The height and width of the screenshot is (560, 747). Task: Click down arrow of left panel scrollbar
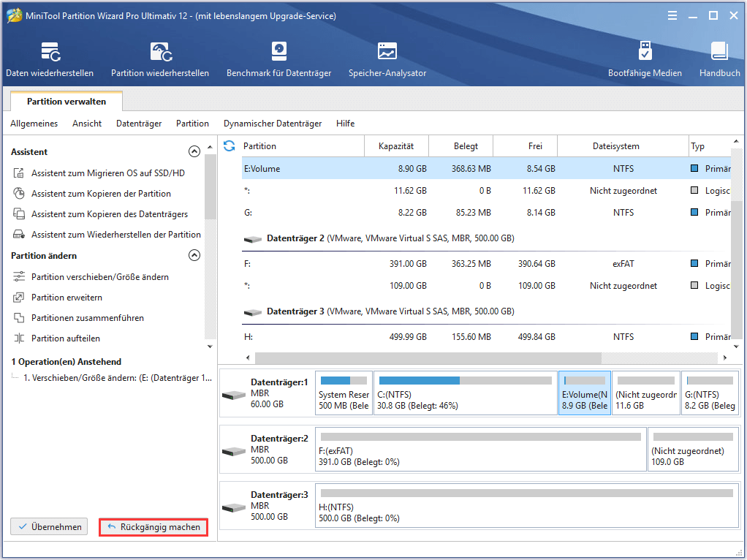(x=210, y=347)
